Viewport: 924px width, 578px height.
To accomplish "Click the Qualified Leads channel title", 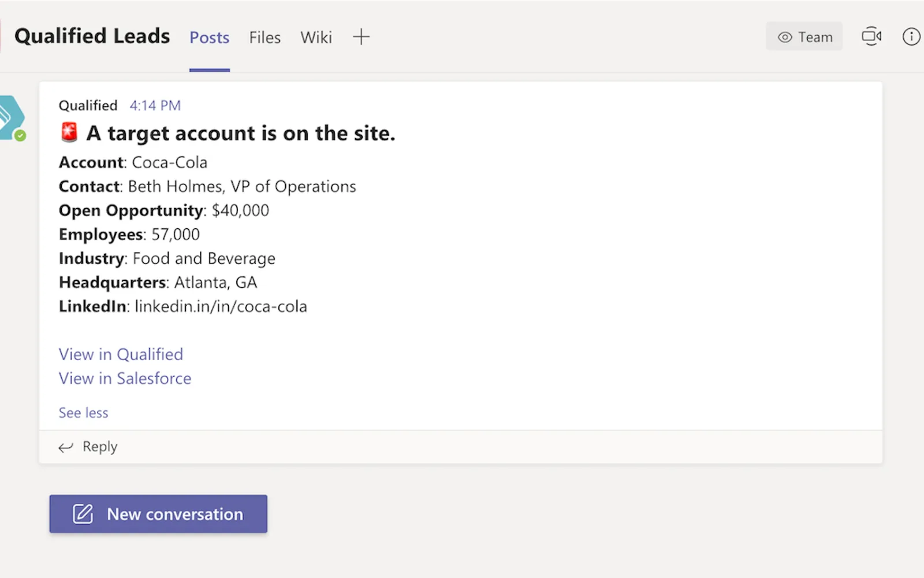I will point(92,36).
